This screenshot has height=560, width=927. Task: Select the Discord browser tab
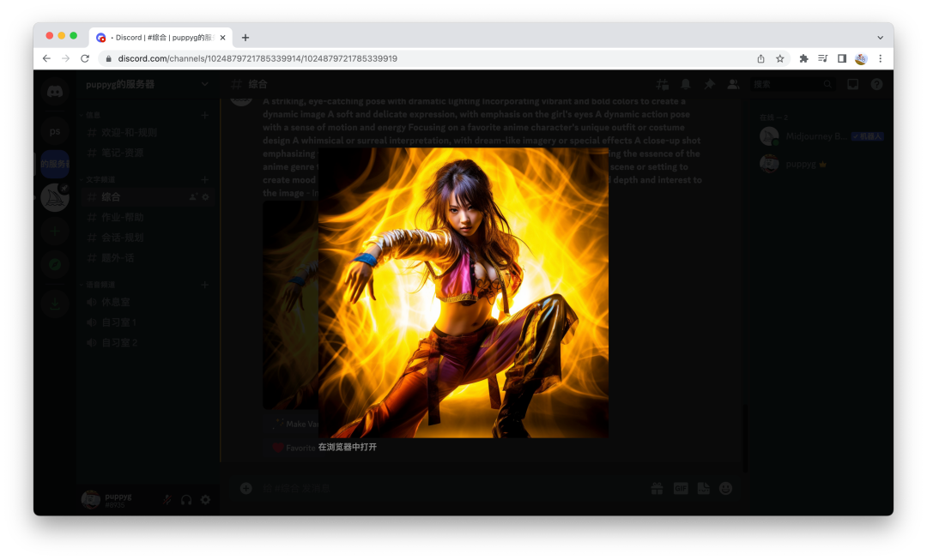click(161, 38)
